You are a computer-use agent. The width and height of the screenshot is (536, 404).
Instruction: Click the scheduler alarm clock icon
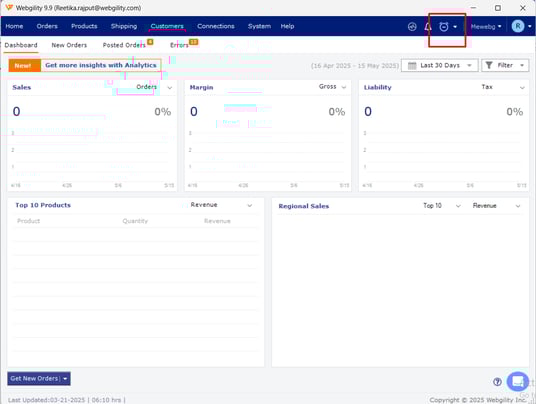(x=444, y=26)
